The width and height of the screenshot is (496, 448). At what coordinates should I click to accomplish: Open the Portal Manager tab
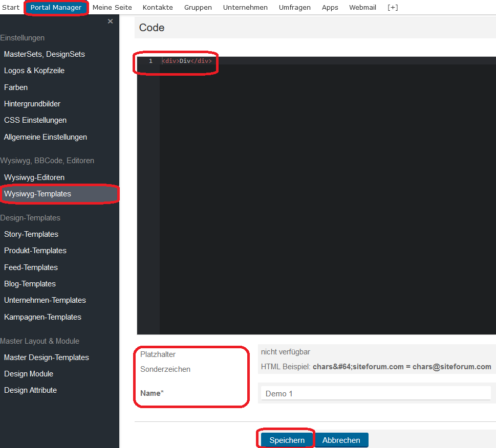[56, 7]
